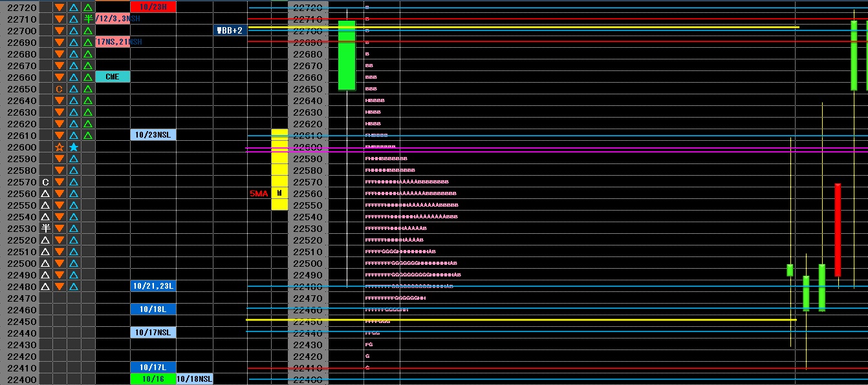
Task: Click the green up triangle in row 22720
Action: click(88, 8)
